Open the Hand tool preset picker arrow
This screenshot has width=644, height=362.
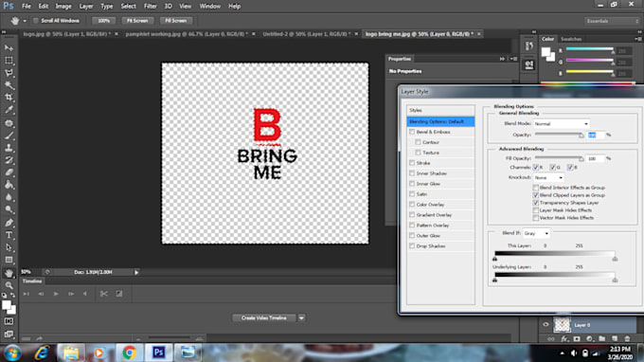click(x=25, y=21)
